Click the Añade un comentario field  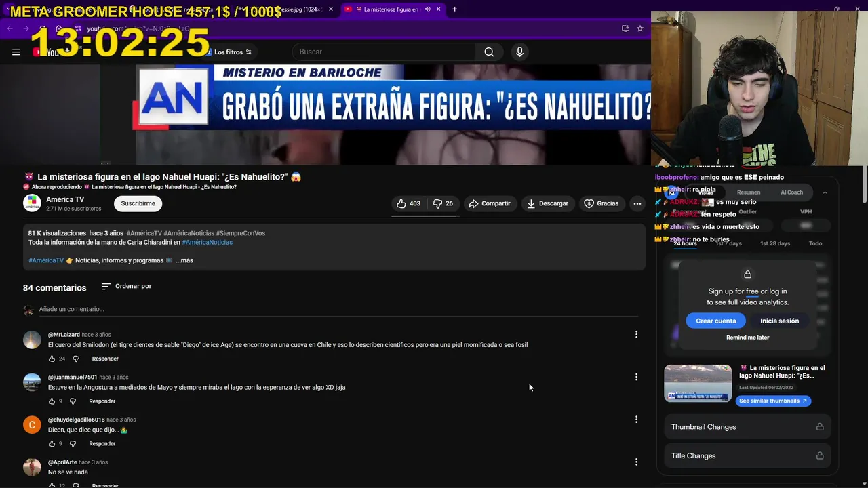[339, 309]
